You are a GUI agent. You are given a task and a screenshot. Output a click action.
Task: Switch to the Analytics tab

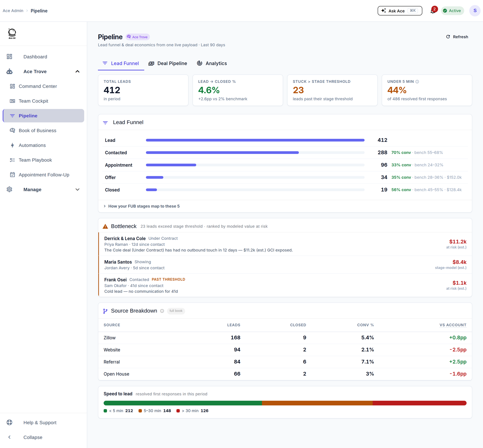click(212, 63)
